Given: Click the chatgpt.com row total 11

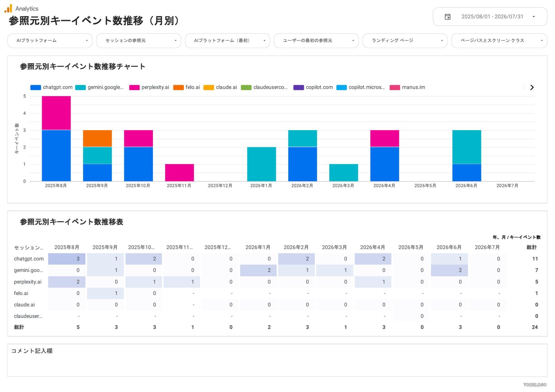Looking at the screenshot, I should click(535, 259).
